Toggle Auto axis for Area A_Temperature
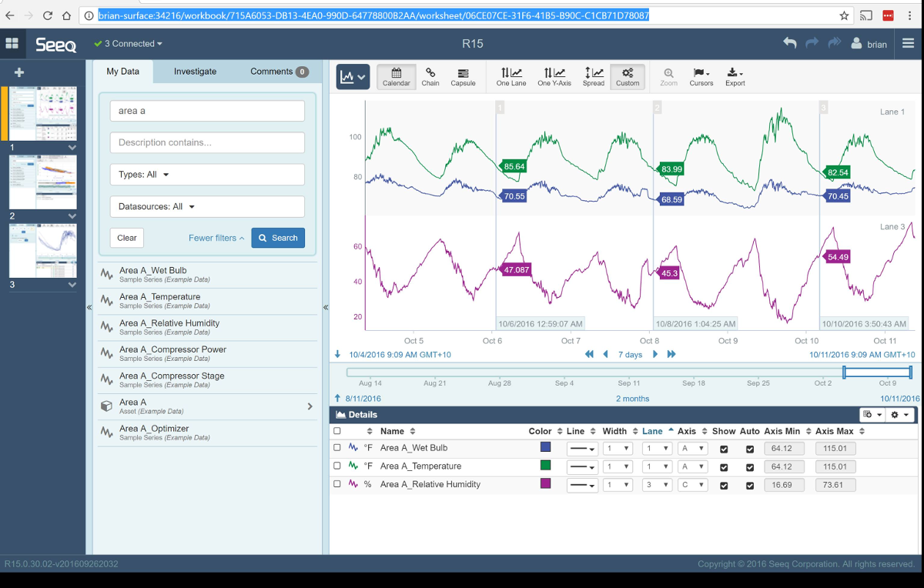The height and width of the screenshot is (588, 924). click(750, 467)
